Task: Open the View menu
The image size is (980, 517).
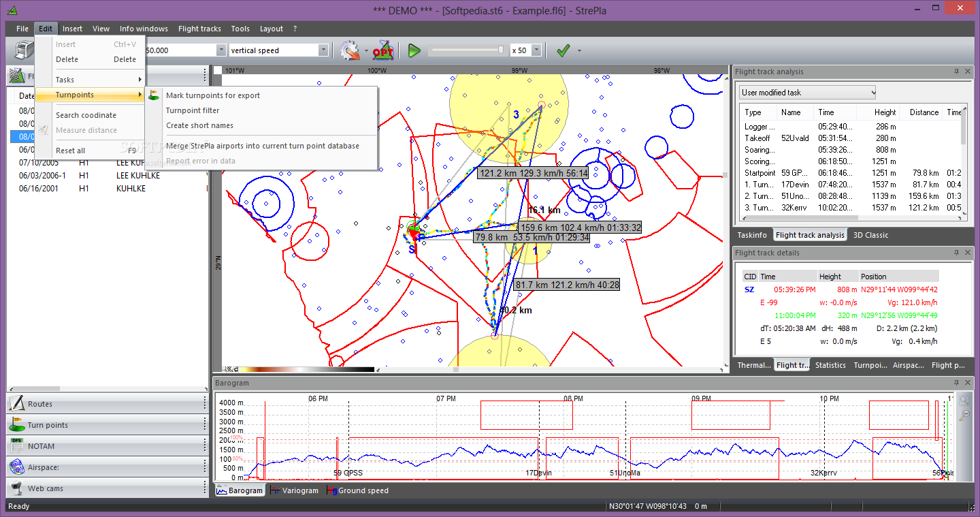Action: (101, 29)
